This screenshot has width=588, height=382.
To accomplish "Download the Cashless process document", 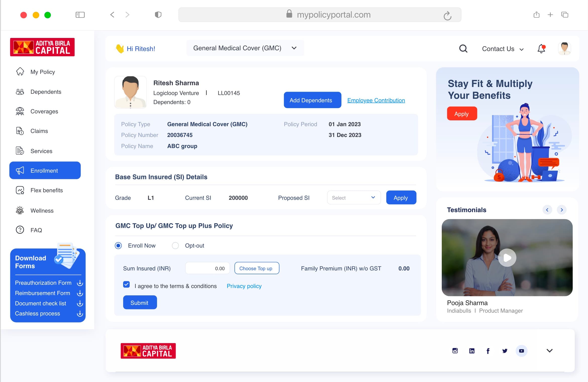I will [x=80, y=313].
